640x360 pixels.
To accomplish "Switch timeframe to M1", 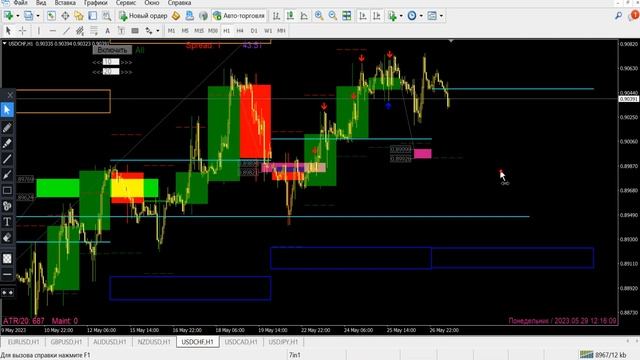I will [171, 31].
